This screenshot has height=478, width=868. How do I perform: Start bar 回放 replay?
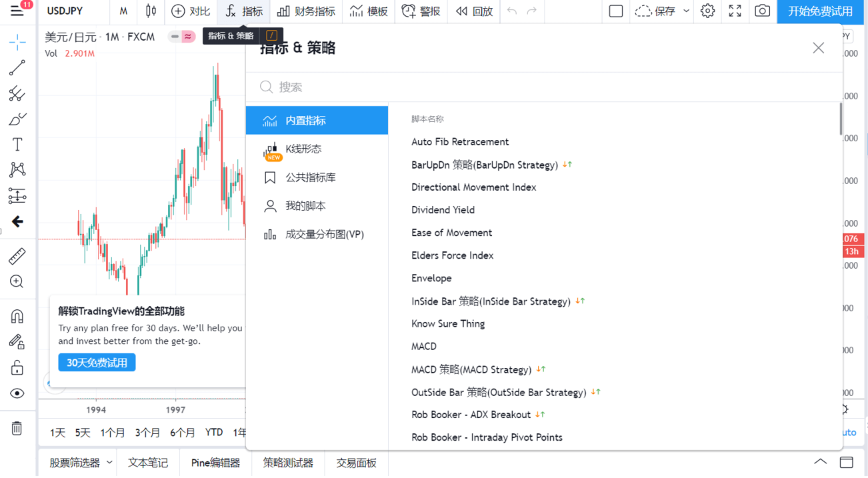click(x=474, y=11)
